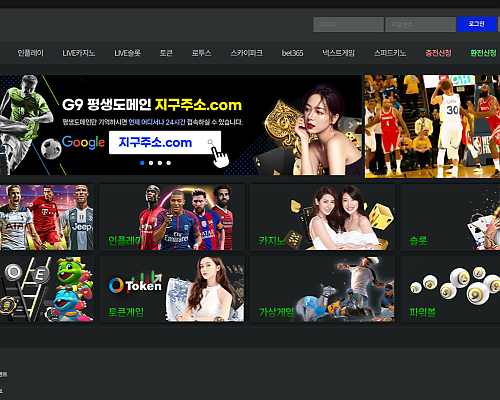Click the basketball game video thumbnail
Screen dimensions: 500x400
tap(432, 126)
